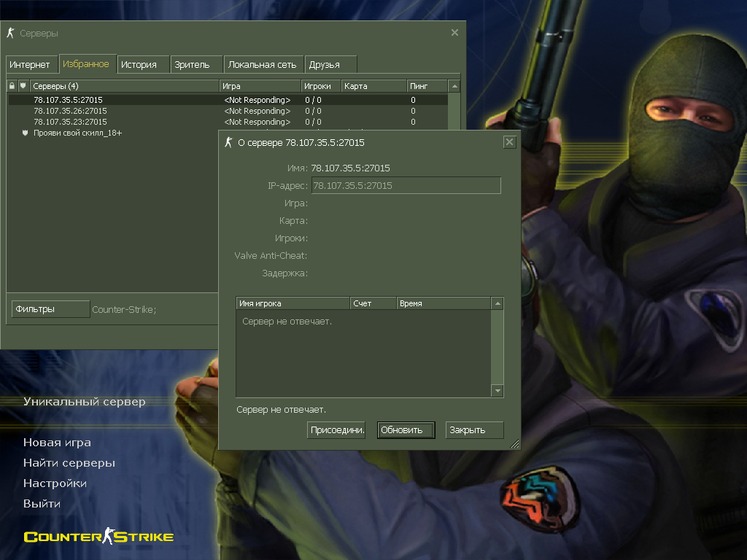Click the running man icon in server info title
The width and height of the screenshot is (747, 560).
228,142
